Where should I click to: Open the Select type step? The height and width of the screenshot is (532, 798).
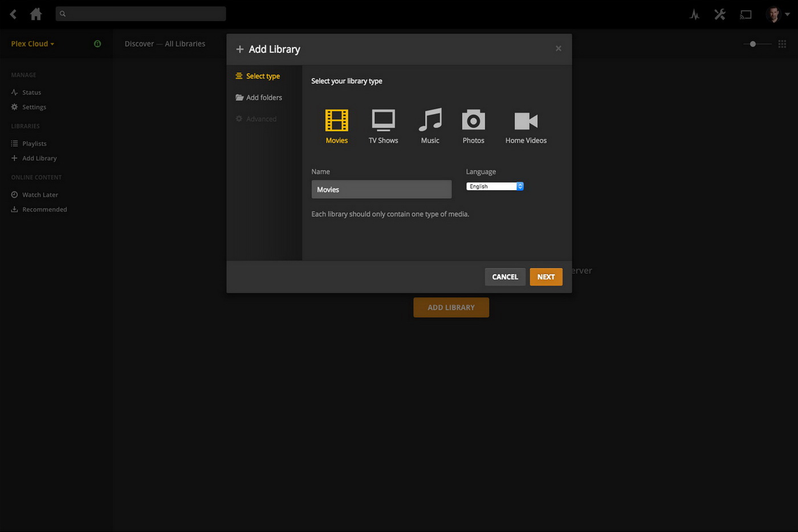point(258,76)
